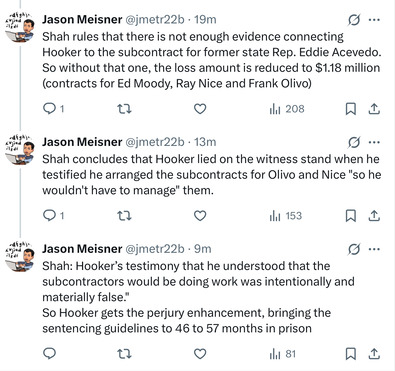Open Jason Meisner avatar on the first tweet
Screen dimensions: 395x371
click(x=20, y=27)
